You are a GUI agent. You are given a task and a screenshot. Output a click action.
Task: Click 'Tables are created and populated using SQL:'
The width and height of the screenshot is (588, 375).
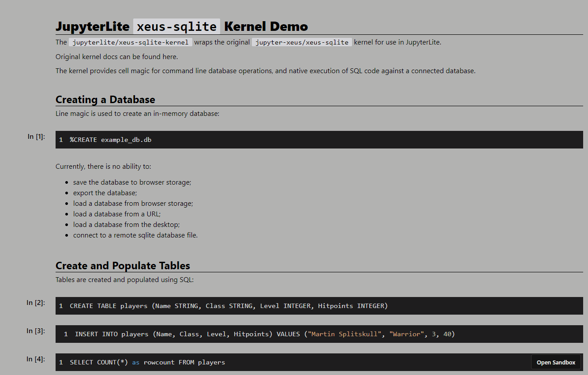click(x=124, y=280)
